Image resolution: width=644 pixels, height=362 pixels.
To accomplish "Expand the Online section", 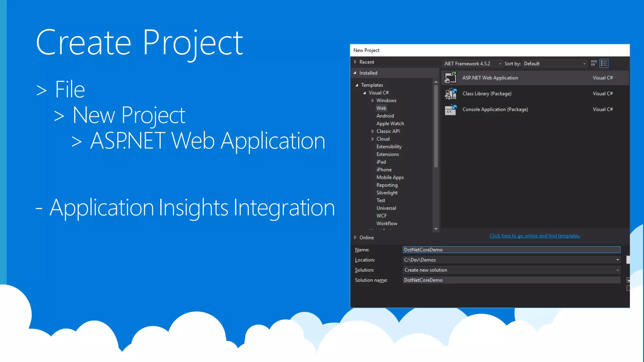I will (x=355, y=238).
